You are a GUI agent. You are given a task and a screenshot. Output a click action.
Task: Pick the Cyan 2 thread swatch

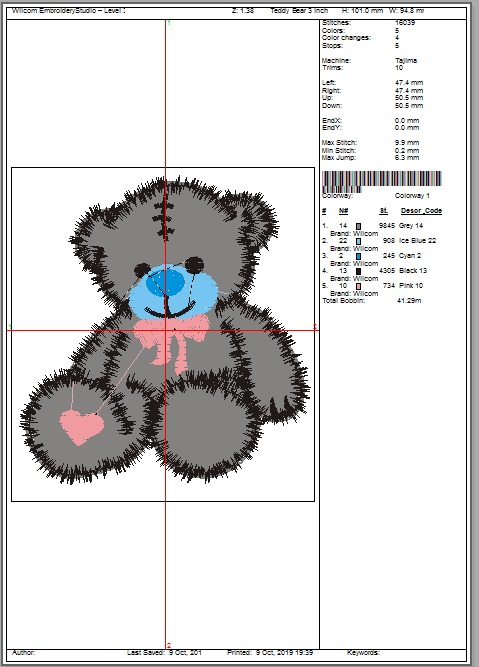[358, 256]
